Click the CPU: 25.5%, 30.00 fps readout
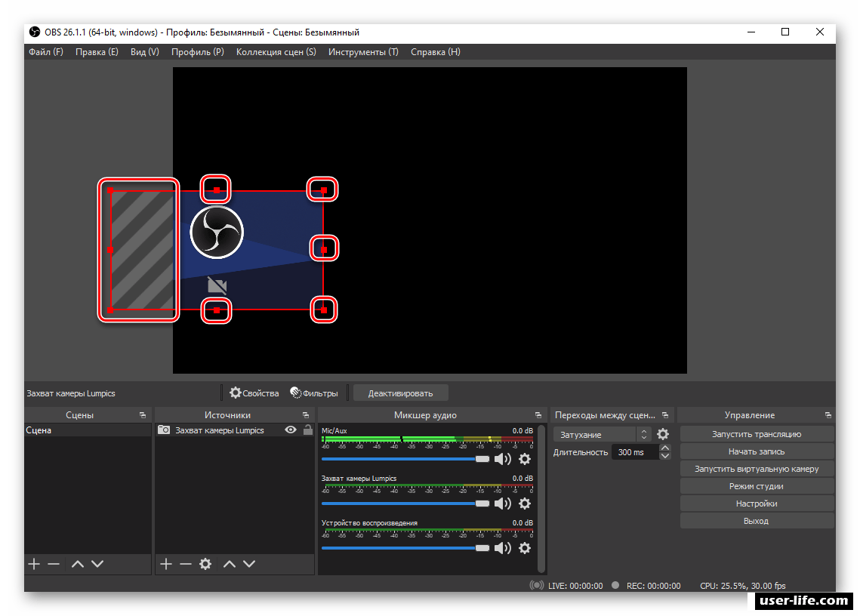The image size is (860, 616). [743, 586]
